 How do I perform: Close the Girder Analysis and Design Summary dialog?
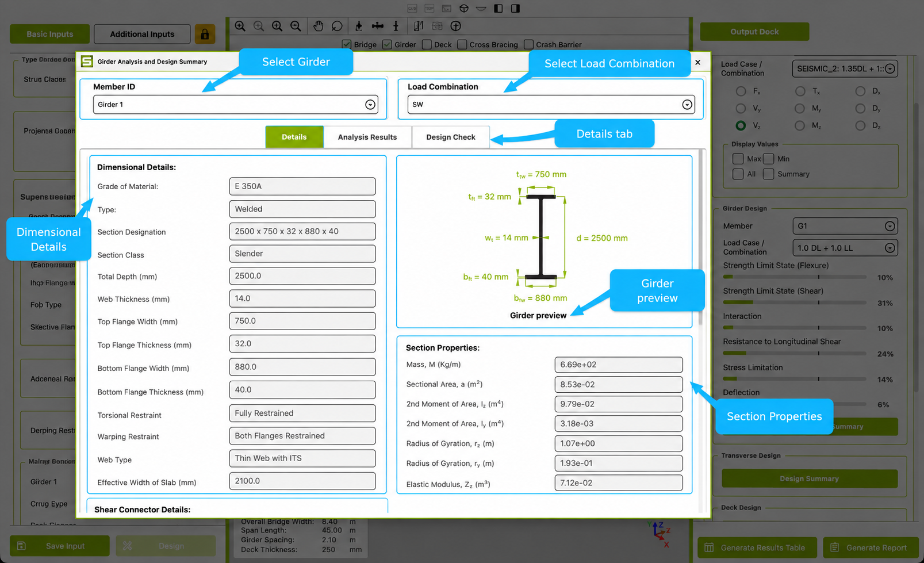(697, 62)
